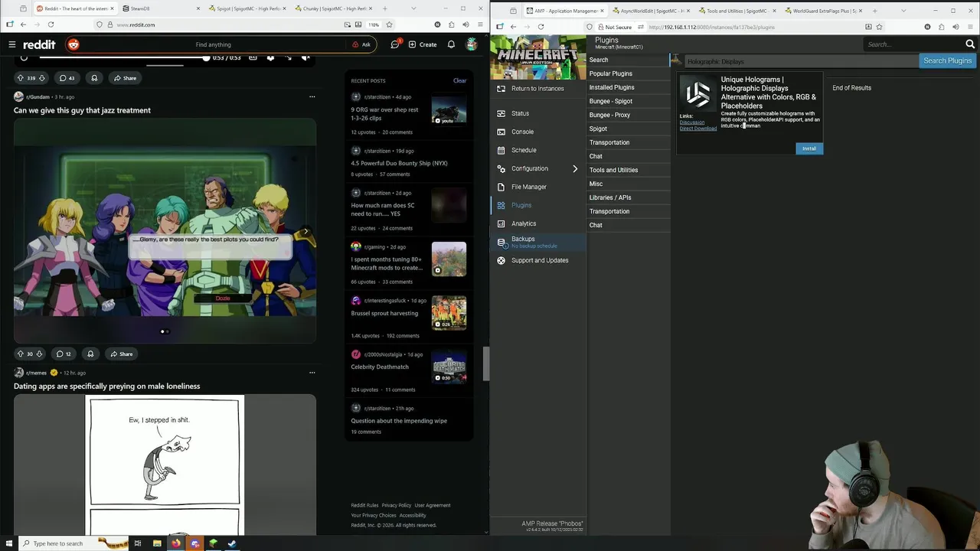Open recent post 'Question about the impending wipe'
The height and width of the screenshot is (551, 980).
(399, 421)
